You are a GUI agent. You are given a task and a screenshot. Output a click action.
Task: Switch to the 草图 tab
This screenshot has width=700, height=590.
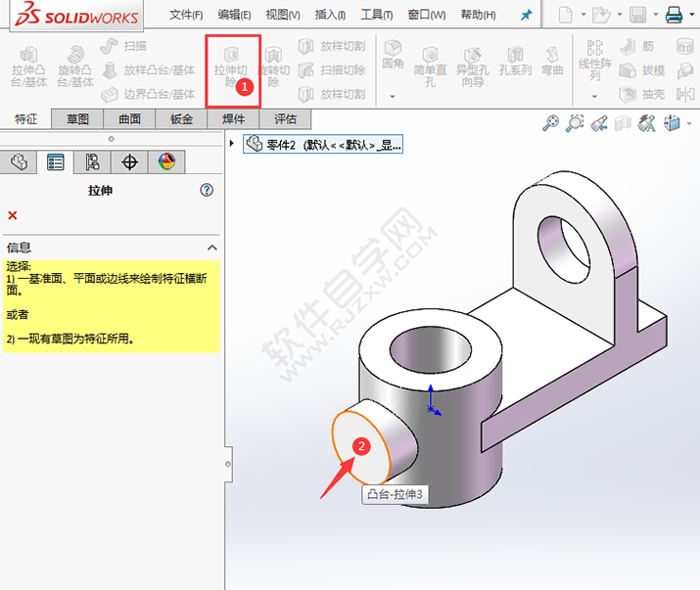77,119
